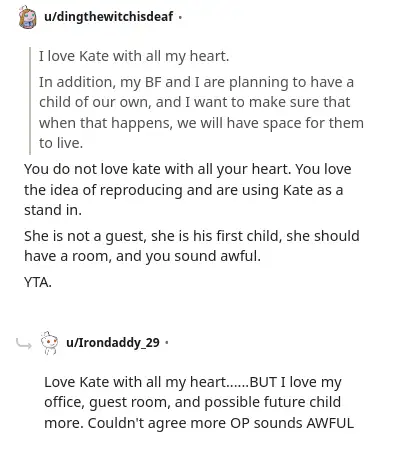The image size is (400, 458).
Task: Click the gray vertical quote bar
Action: 30,101
